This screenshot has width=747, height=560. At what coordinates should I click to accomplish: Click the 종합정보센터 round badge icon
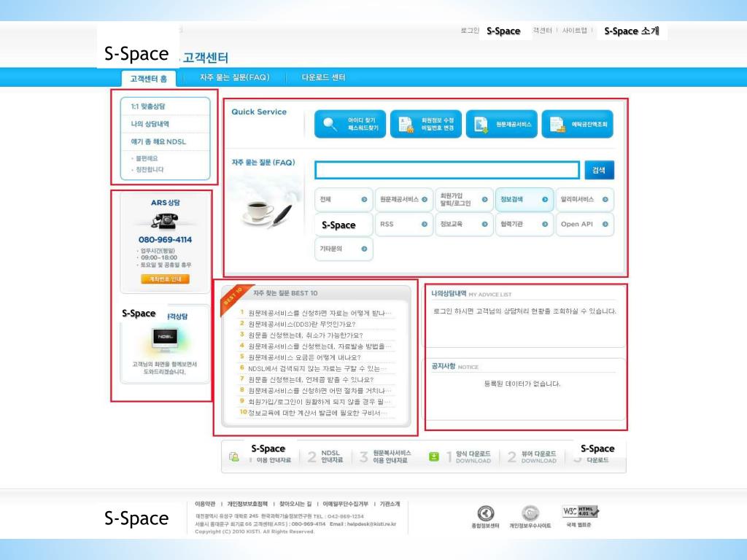tap(485, 513)
